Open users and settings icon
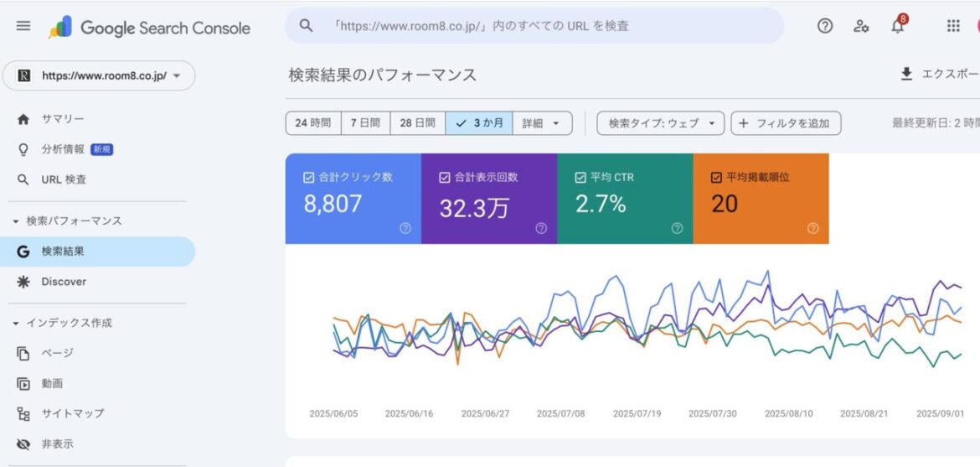The width and height of the screenshot is (980, 467). tap(861, 26)
